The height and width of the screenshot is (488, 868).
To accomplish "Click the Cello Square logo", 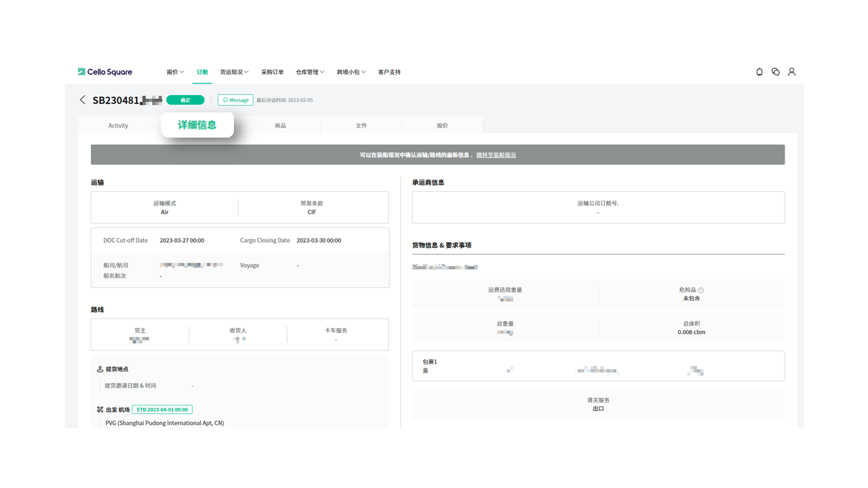I will (105, 72).
